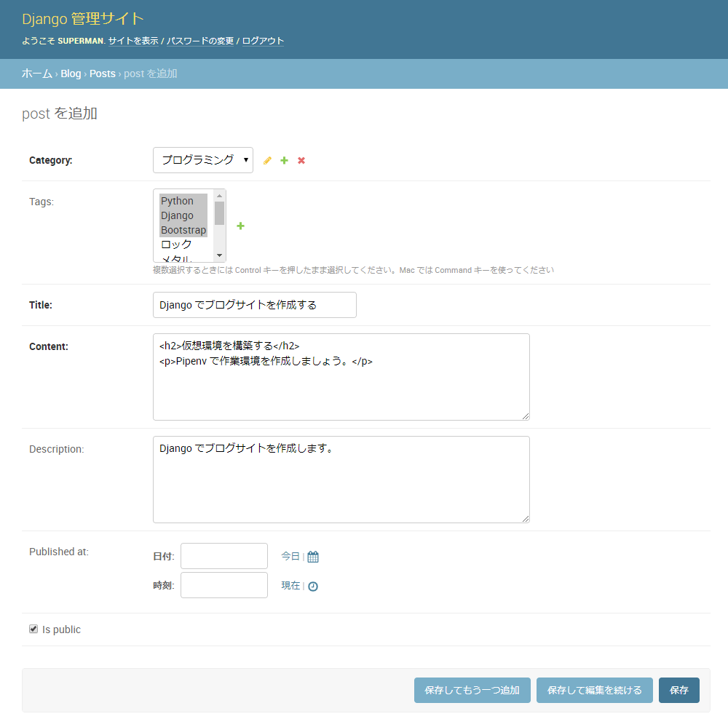This screenshot has width=728, height=719.
Task: Click the Django 管理サイト header title
Action: (83, 19)
